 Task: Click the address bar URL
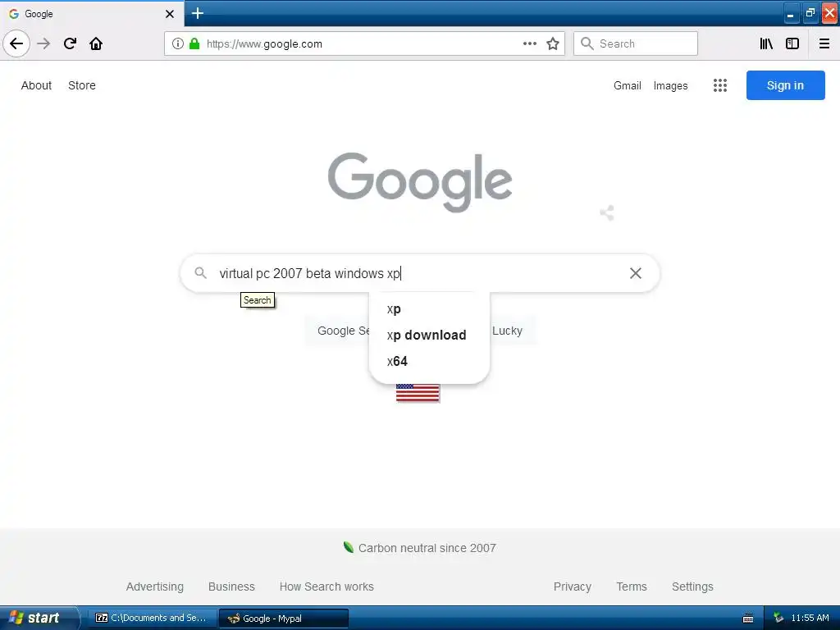[265, 44]
